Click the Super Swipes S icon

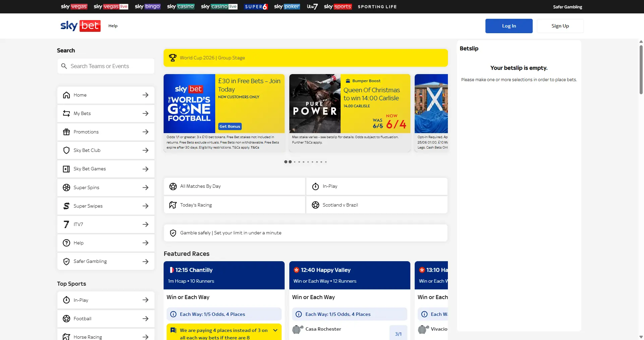click(x=66, y=206)
